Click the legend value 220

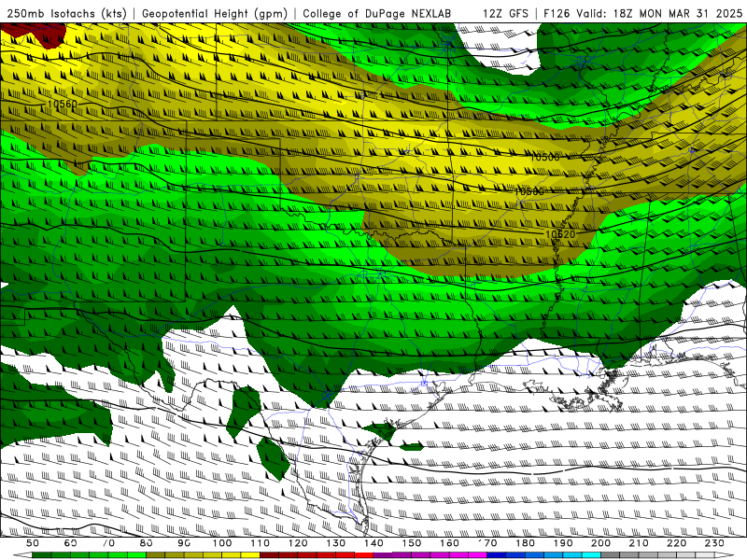(x=676, y=543)
